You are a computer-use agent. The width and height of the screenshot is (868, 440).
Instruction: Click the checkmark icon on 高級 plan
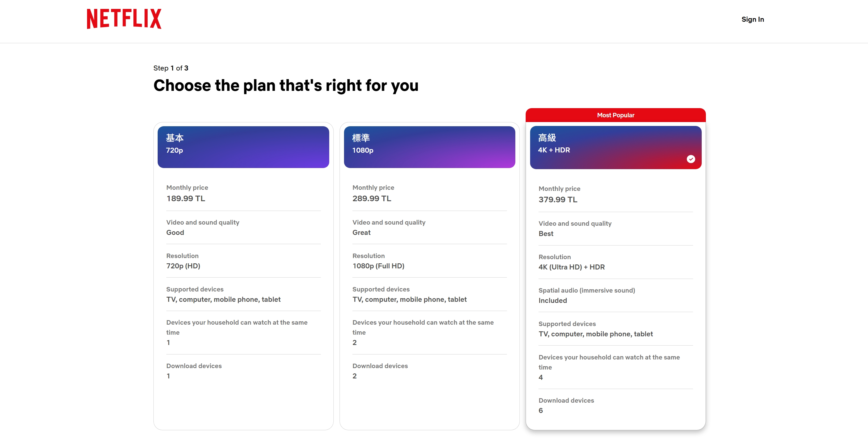[x=691, y=159]
